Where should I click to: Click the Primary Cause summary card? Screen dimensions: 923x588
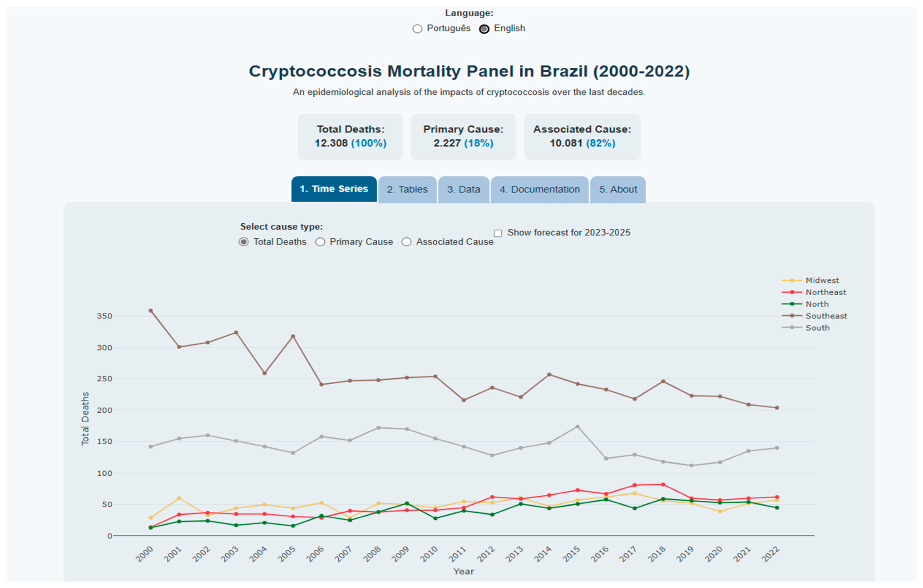tap(463, 136)
